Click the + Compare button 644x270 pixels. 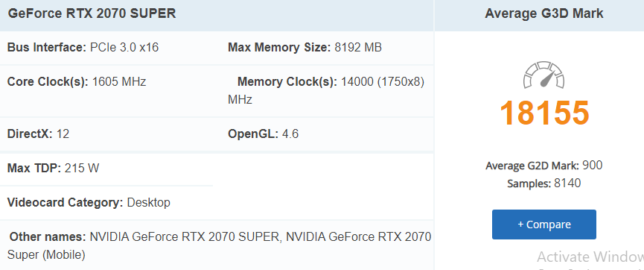pyautogui.click(x=543, y=225)
